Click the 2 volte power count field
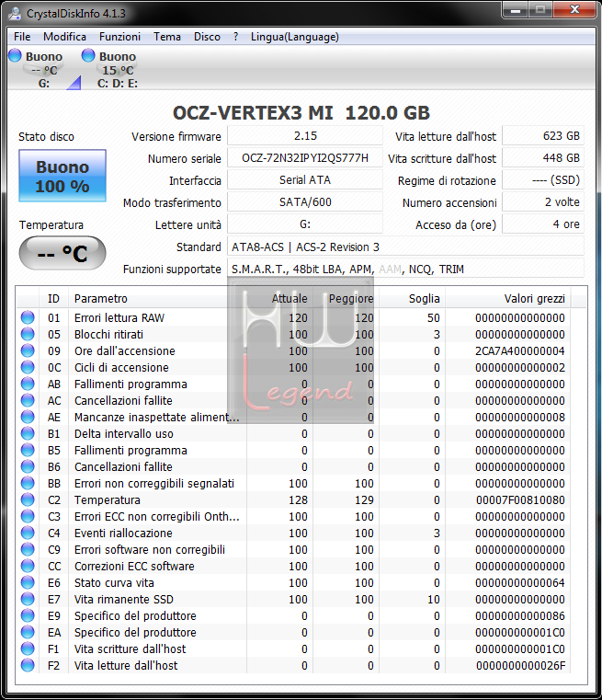Image resolution: width=602 pixels, height=700 pixels. [x=543, y=202]
